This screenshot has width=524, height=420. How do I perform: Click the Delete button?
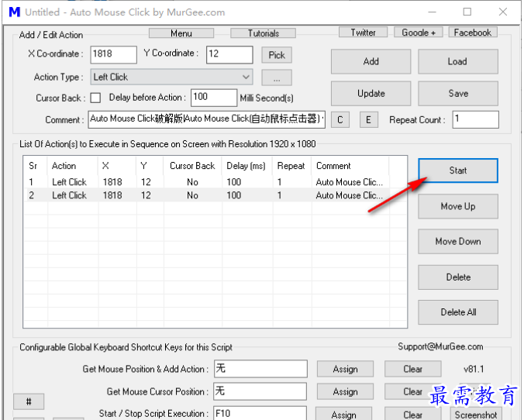click(458, 277)
